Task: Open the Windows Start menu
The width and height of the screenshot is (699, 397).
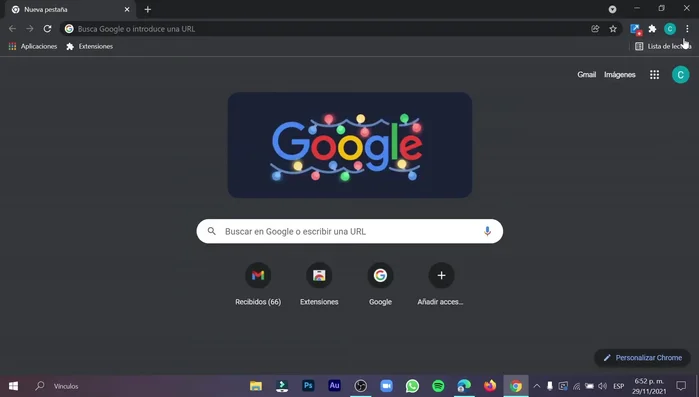Action: pos(13,386)
